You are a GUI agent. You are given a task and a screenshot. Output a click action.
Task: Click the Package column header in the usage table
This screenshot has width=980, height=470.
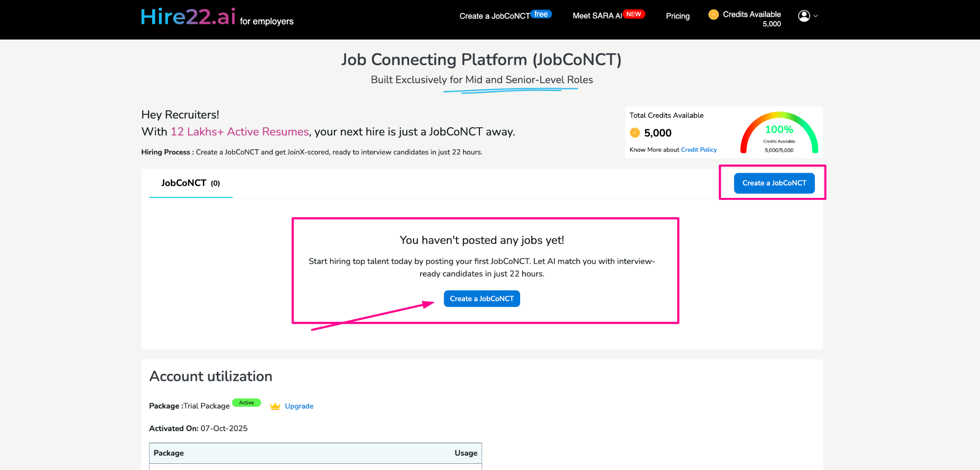click(x=168, y=453)
